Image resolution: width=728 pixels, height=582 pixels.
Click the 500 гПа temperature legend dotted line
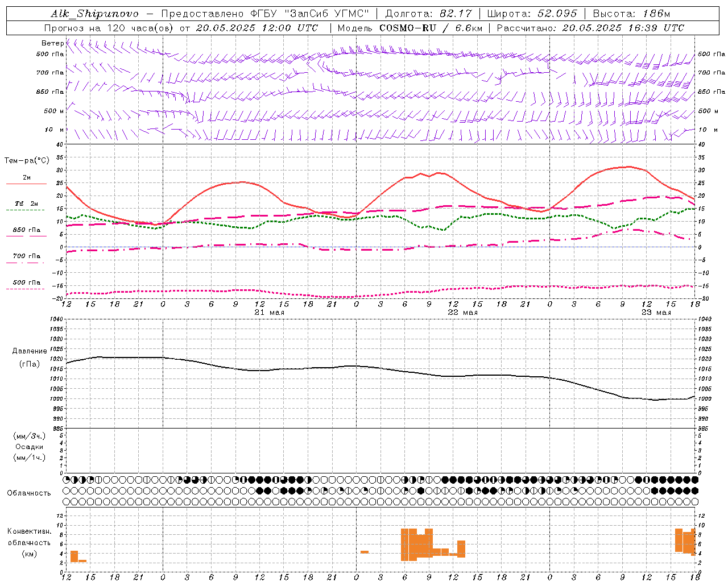[26, 289]
